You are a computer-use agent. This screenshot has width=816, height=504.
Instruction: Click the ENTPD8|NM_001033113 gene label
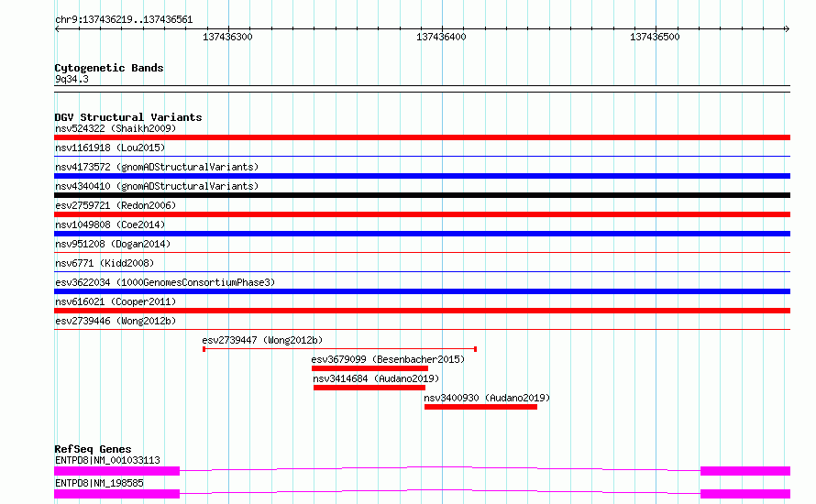click(107, 460)
